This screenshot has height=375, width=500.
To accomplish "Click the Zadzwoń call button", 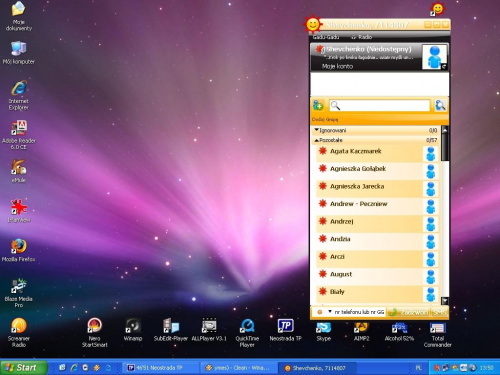I will tap(409, 312).
